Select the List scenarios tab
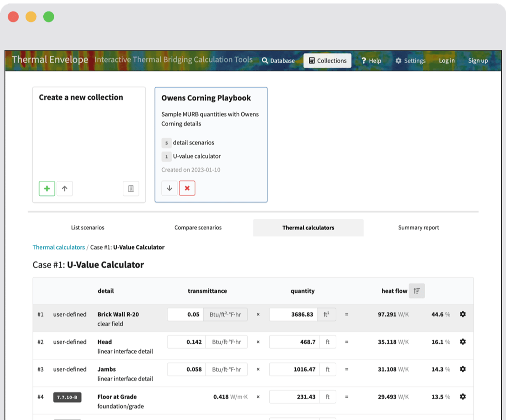The image size is (506, 420). click(87, 228)
